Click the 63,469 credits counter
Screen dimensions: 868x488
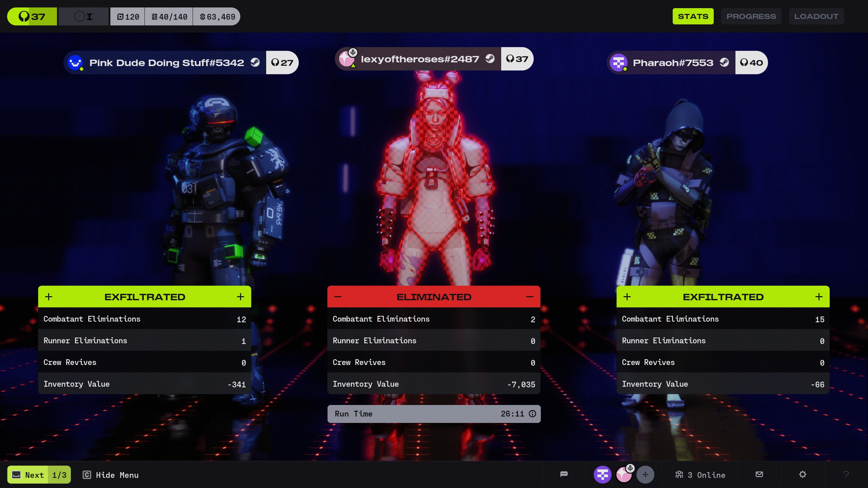217,17
